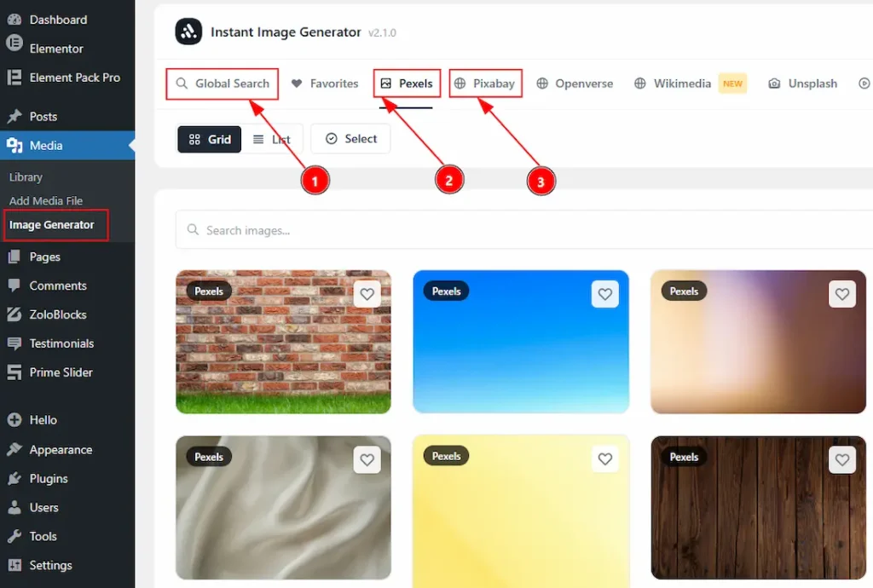
Task: Click the Select button
Action: 350,139
